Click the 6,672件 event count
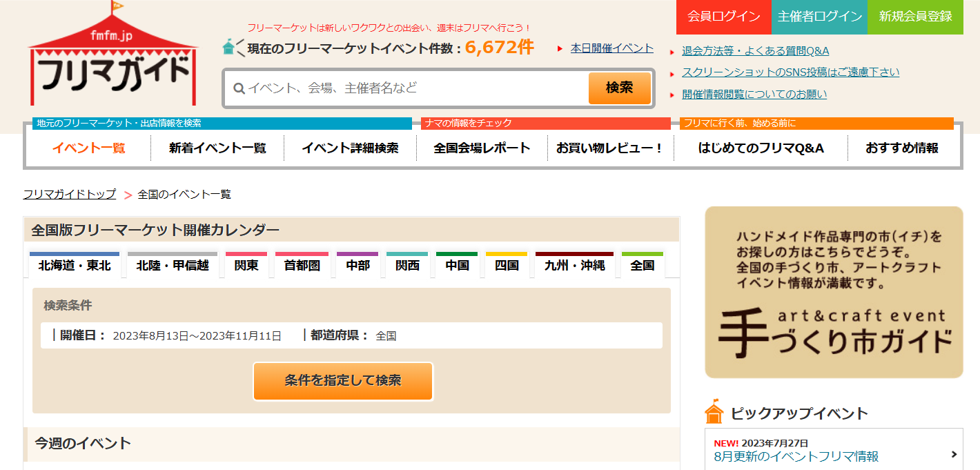 coord(500,47)
